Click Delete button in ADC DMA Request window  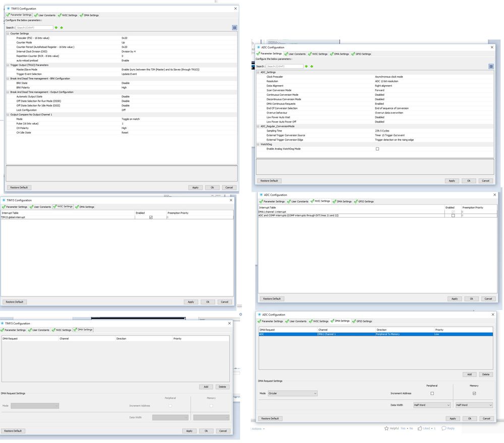[486, 374]
